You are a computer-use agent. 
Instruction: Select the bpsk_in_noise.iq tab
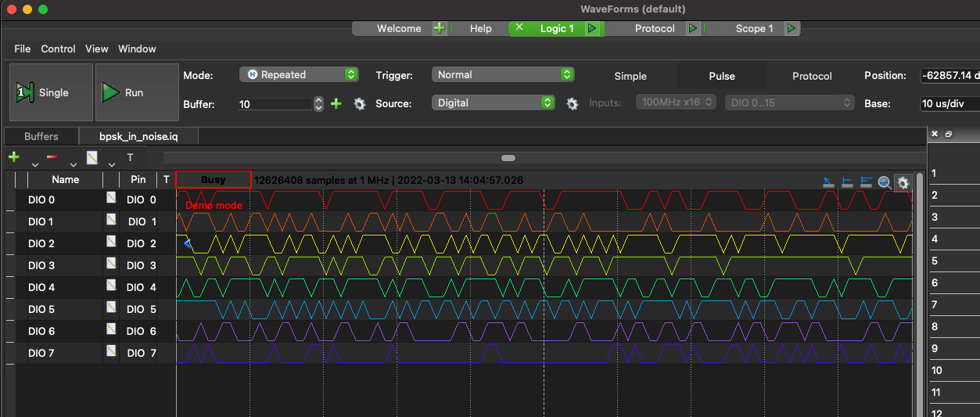138,136
